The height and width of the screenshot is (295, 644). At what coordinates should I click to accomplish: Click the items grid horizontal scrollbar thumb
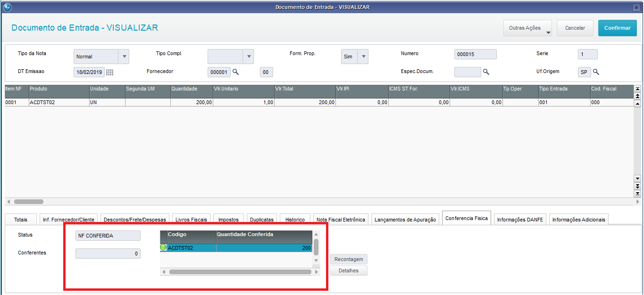[29, 202]
